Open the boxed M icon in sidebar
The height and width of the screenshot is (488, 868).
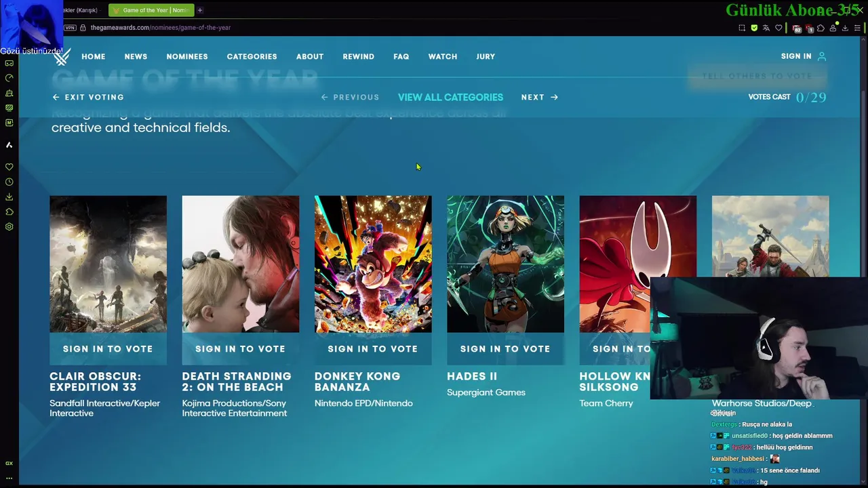click(x=9, y=123)
